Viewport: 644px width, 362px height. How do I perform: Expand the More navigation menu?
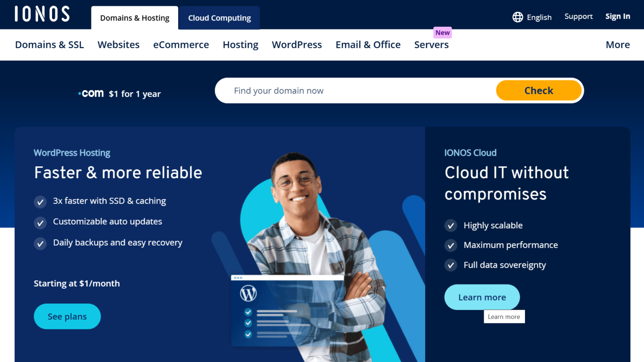coord(618,44)
